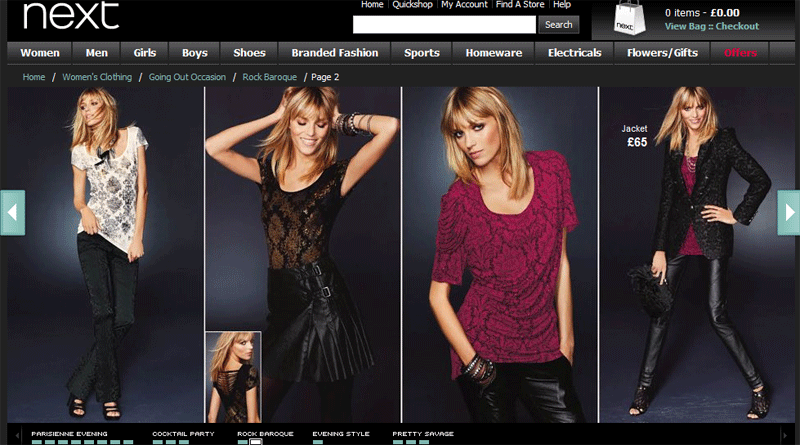Screen dimensions: 800x445
Task: Open the My Account link
Action: click(463, 5)
